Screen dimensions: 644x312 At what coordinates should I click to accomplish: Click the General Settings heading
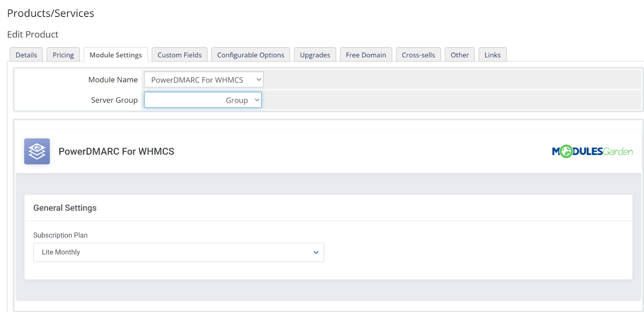[65, 208]
